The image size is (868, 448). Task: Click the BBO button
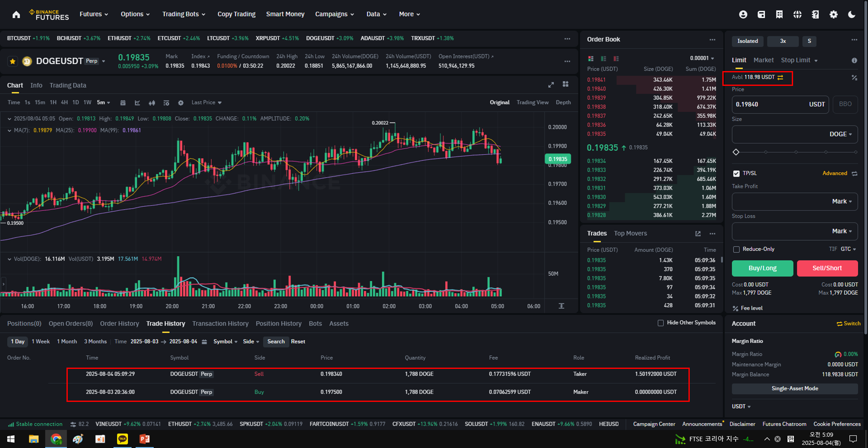tap(845, 104)
